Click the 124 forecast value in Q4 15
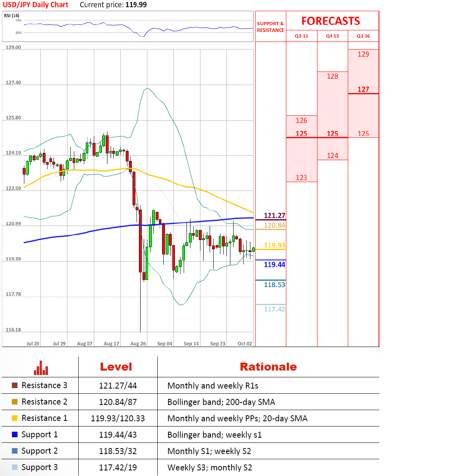 (333, 156)
